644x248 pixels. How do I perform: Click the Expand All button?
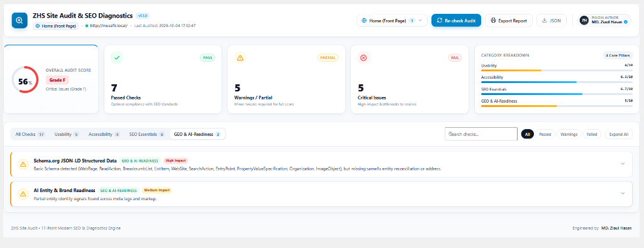click(x=619, y=134)
